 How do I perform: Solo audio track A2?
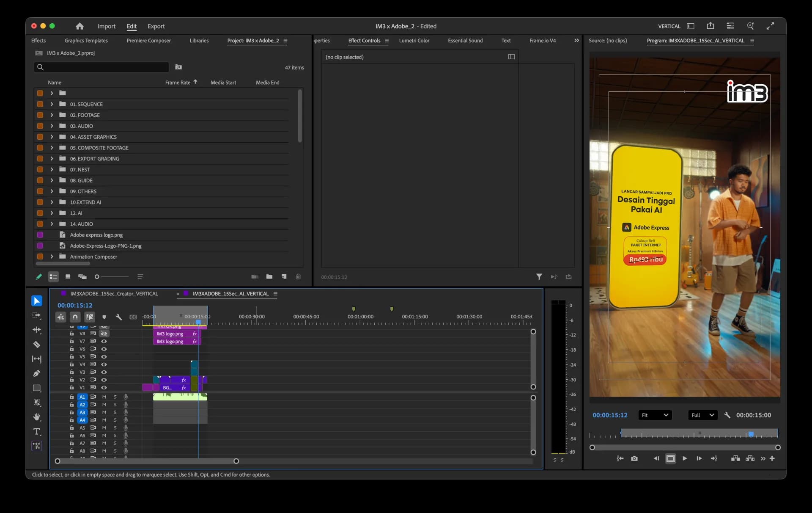(115, 405)
